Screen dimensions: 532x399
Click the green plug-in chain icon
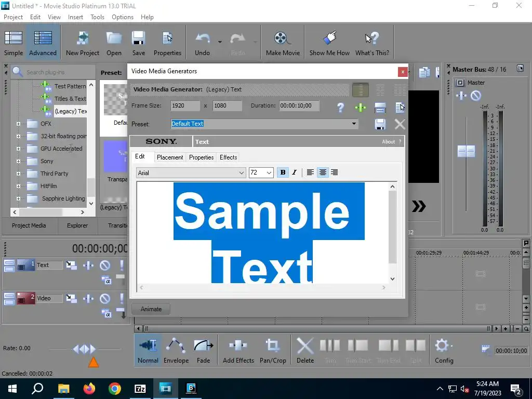pos(361,108)
